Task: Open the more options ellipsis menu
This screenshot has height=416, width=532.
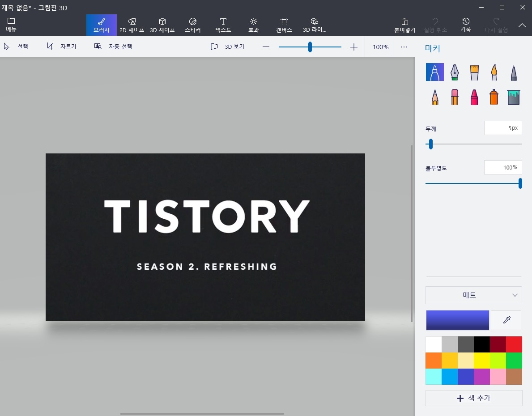Action: (x=404, y=47)
